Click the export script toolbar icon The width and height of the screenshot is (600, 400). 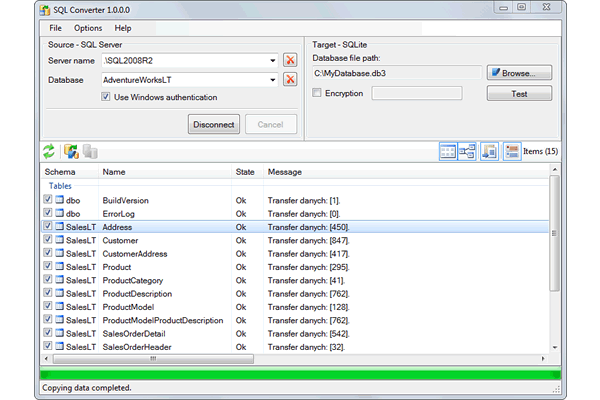(x=489, y=152)
